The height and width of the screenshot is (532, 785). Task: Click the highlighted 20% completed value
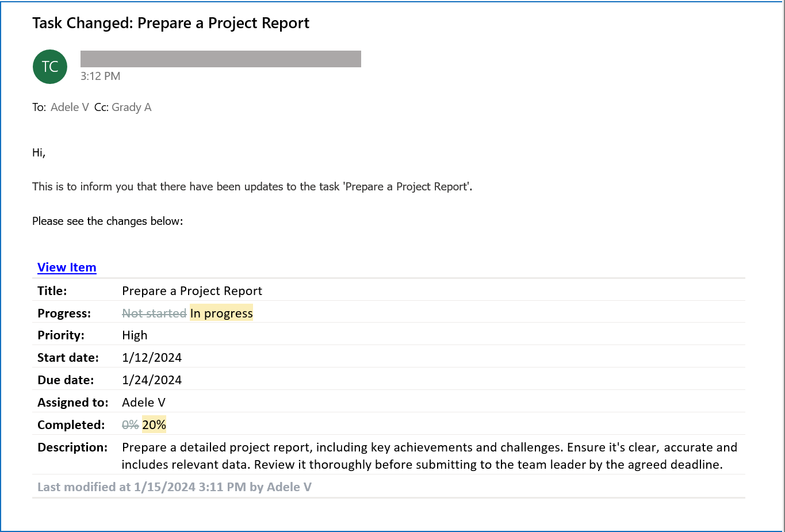point(154,424)
